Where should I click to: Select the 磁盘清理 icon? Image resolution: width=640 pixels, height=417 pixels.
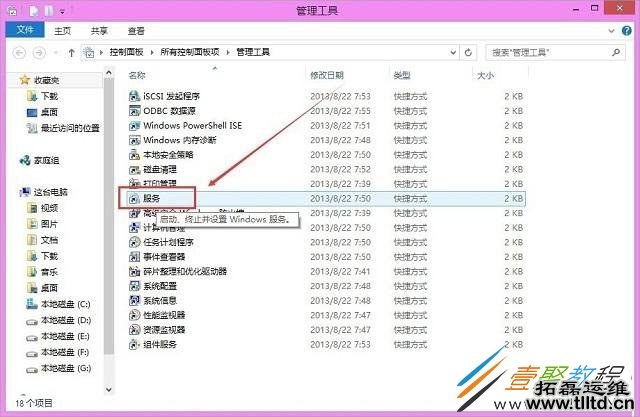pos(134,169)
